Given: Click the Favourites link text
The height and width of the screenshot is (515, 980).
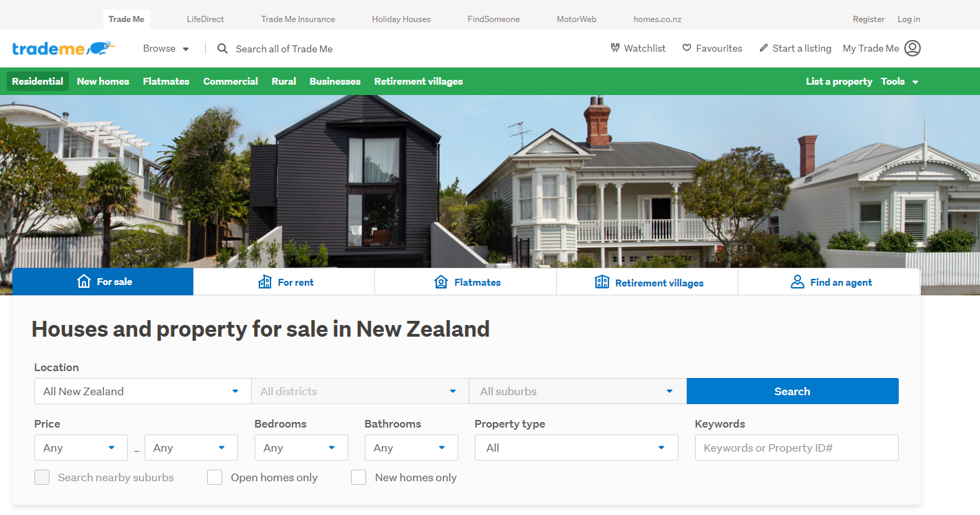Looking at the screenshot, I should (719, 48).
